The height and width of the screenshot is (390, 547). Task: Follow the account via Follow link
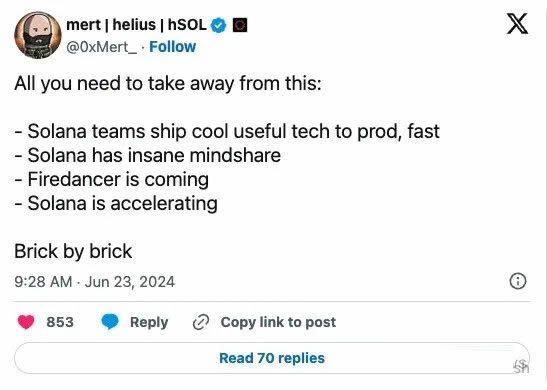coord(172,47)
